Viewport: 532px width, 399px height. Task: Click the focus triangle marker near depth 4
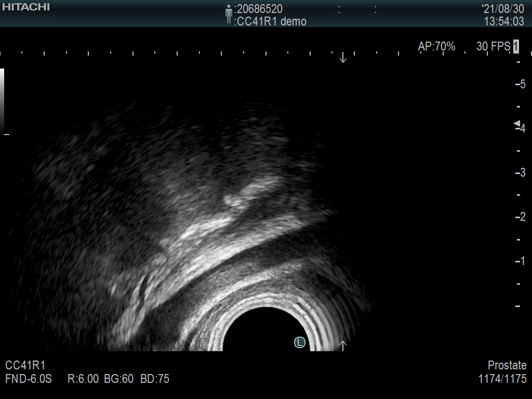[x=517, y=124]
